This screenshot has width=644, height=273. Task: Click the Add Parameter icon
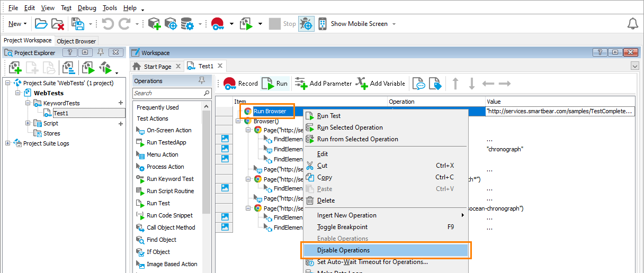(301, 84)
